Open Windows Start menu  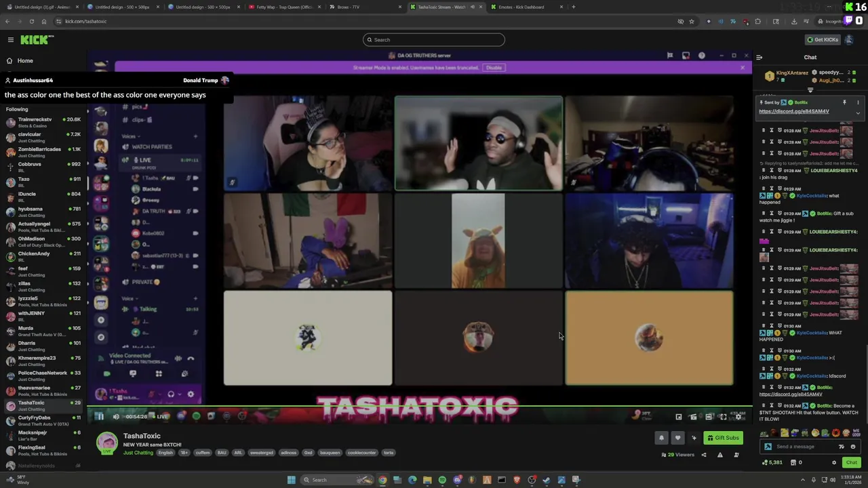pos(292,480)
